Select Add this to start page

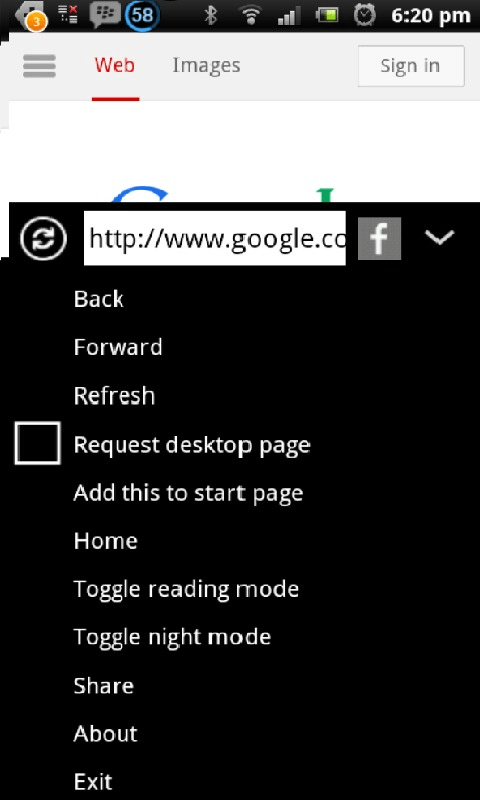(x=188, y=493)
